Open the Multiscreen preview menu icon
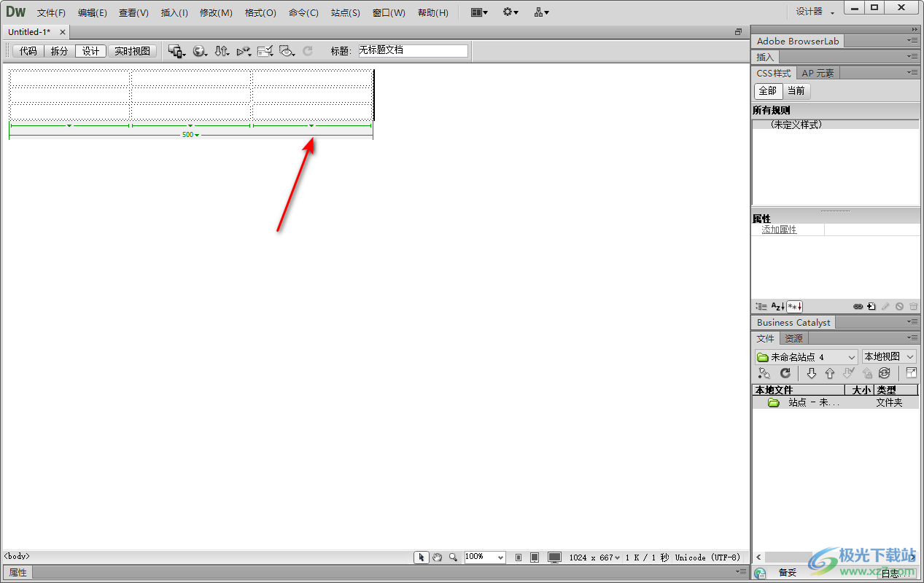 point(177,51)
